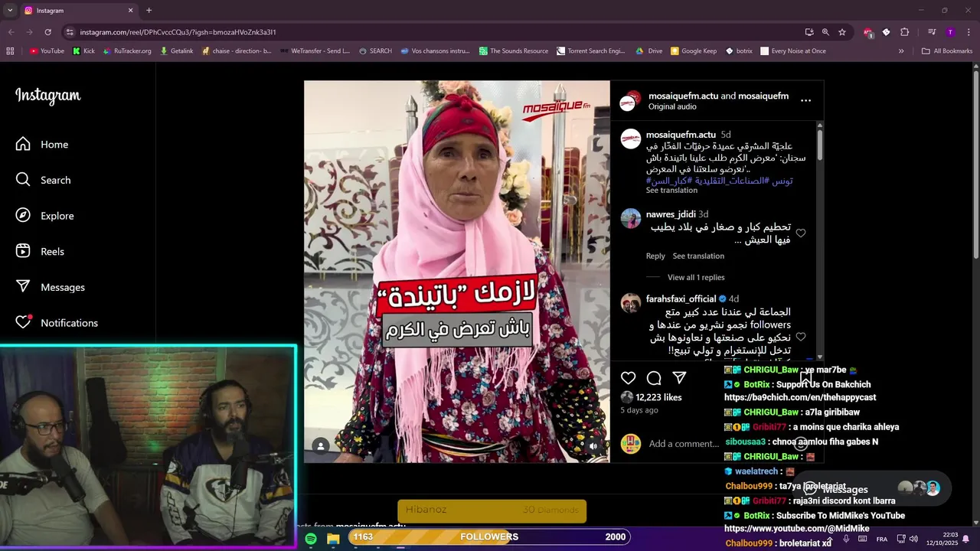Open File Explorer from taskbar
Screen dimensions: 980x551
(x=333, y=539)
